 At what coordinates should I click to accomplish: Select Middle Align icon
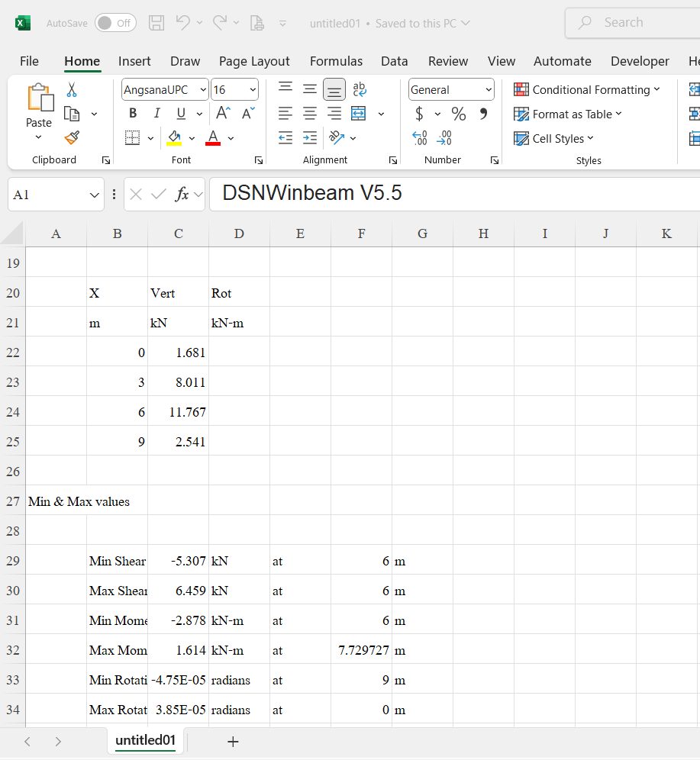[310, 89]
